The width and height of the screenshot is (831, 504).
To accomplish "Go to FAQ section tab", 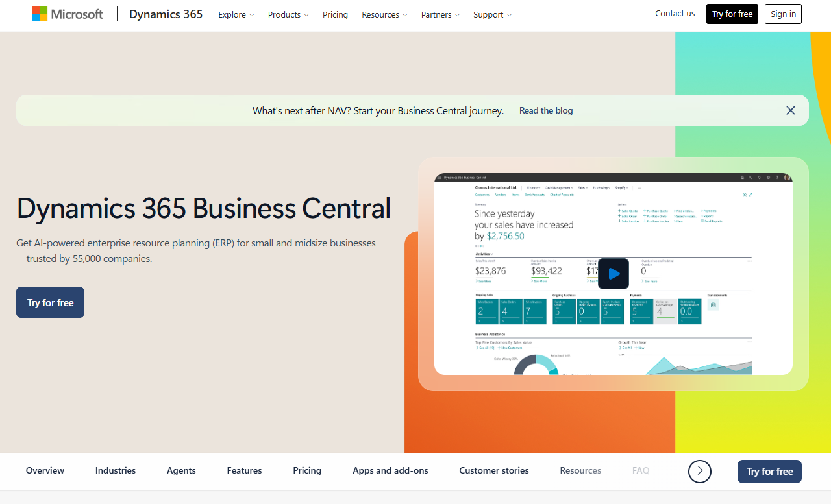I will (x=641, y=471).
